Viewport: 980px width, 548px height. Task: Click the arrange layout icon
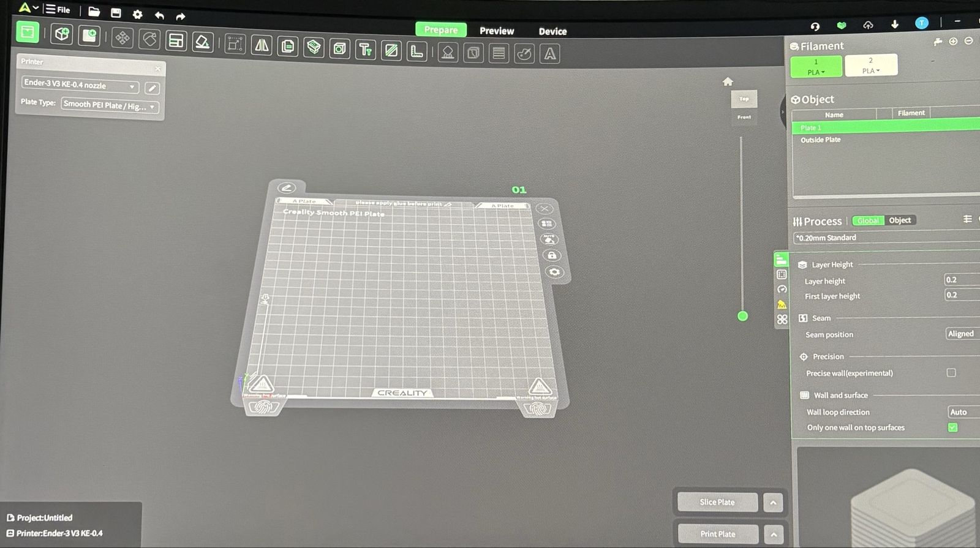point(176,41)
